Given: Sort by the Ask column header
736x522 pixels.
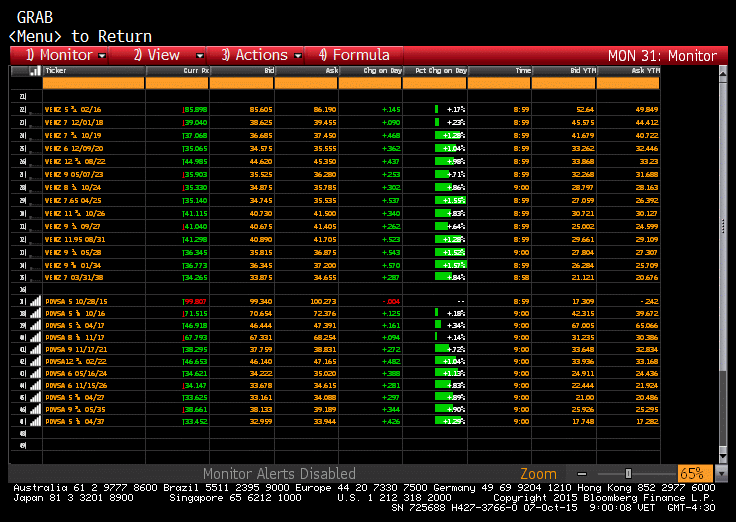Looking at the screenshot, I should pos(307,71).
